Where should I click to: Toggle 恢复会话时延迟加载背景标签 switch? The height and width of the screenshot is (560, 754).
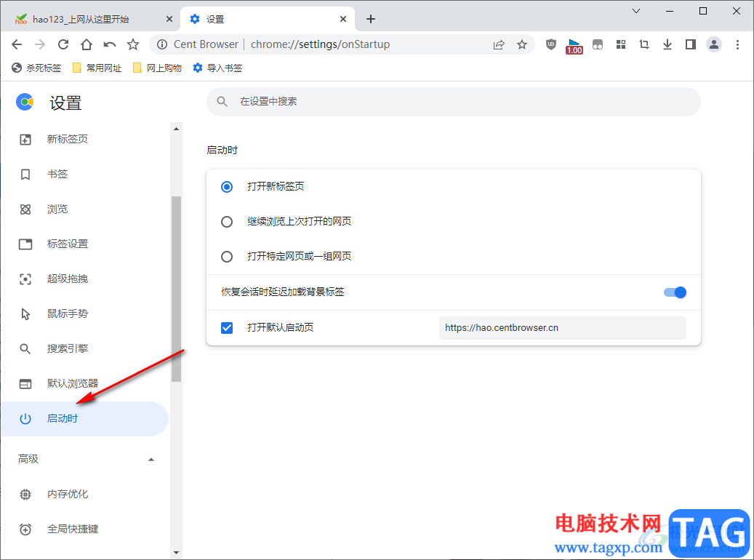pos(675,292)
